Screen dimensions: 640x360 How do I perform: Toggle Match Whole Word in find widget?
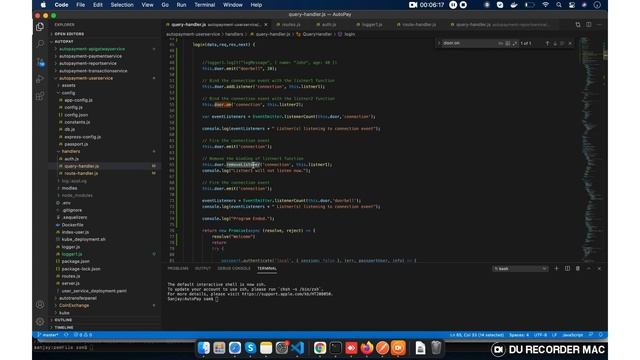click(507, 43)
